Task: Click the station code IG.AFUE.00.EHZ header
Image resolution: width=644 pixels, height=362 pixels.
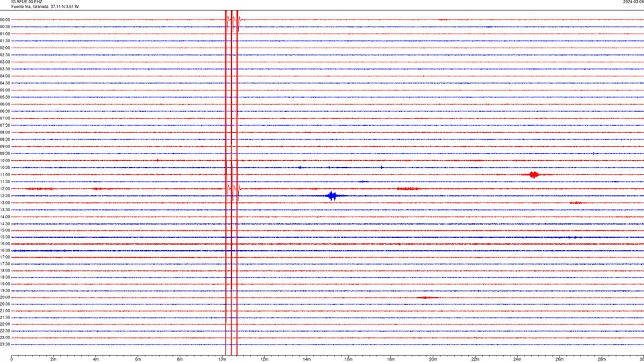Action: tap(27, 2)
